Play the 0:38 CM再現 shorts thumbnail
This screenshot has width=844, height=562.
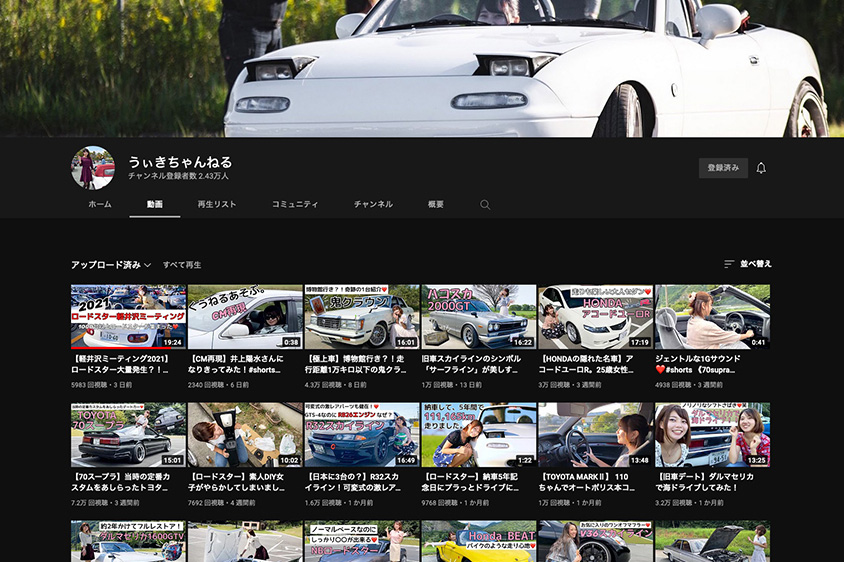(245, 317)
